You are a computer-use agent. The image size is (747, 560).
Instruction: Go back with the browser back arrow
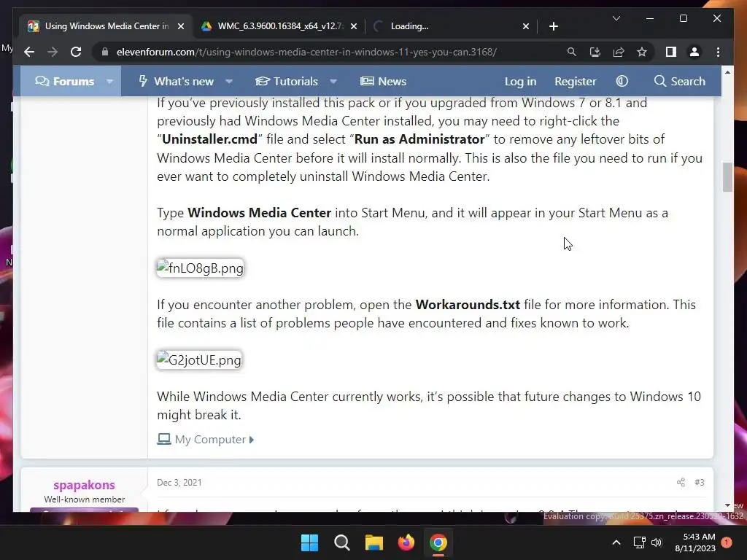[x=29, y=52]
